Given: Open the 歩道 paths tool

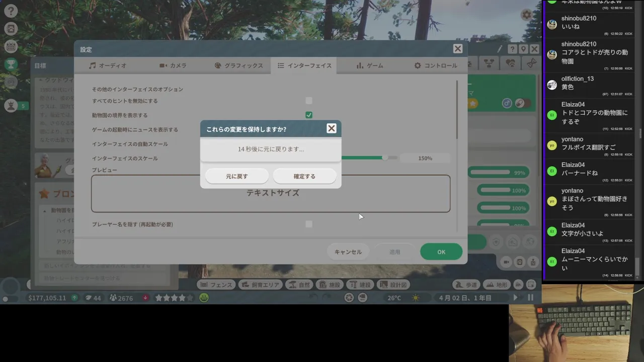Looking at the screenshot, I should pos(466,285).
